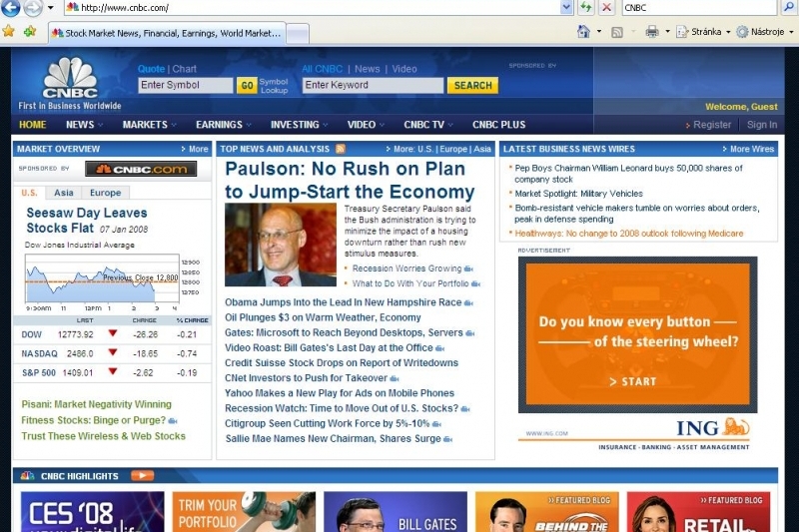Viewport: 799px width, 532px height.
Task: Open the NEWS navigation menu
Action: click(x=84, y=124)
